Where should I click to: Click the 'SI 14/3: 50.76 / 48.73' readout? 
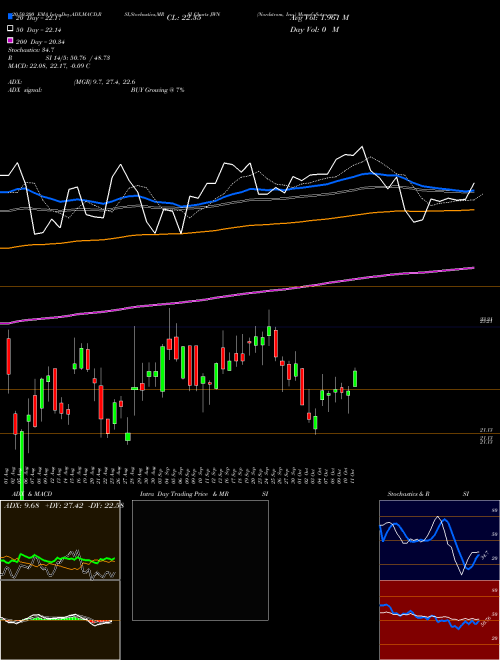tap(78, 58)
